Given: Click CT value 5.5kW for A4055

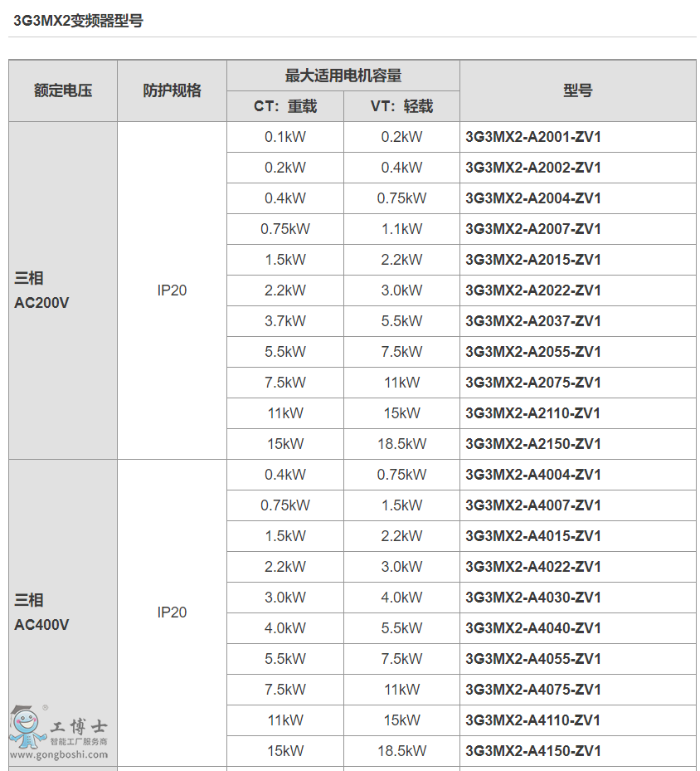Looking at the screenshot, I should coord(285,659).
